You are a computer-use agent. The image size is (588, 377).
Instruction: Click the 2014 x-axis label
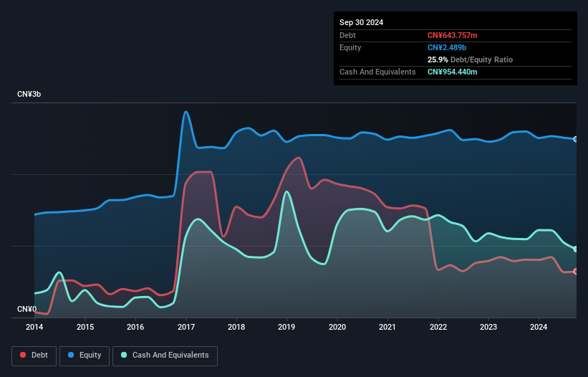pos(34,327)
